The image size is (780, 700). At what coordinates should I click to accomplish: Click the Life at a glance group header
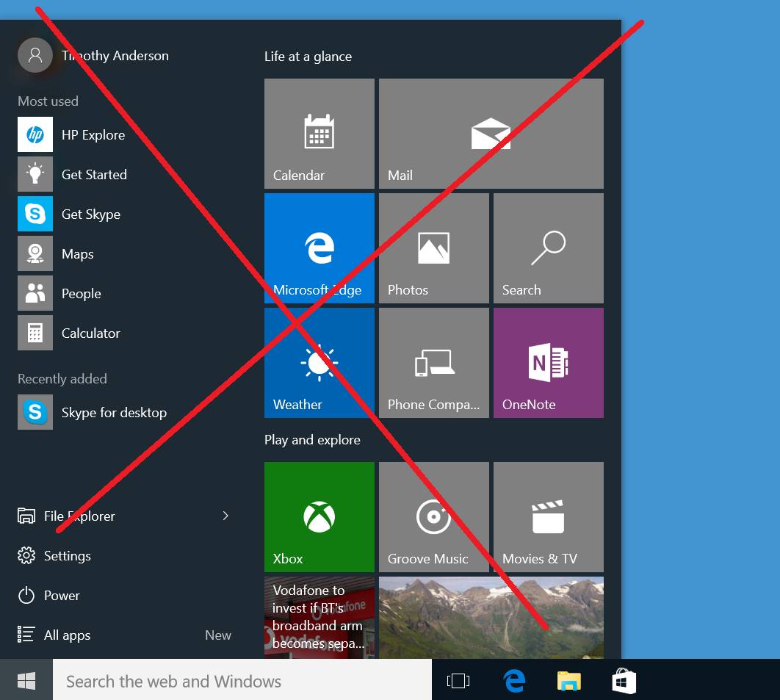tap(308, 57)
